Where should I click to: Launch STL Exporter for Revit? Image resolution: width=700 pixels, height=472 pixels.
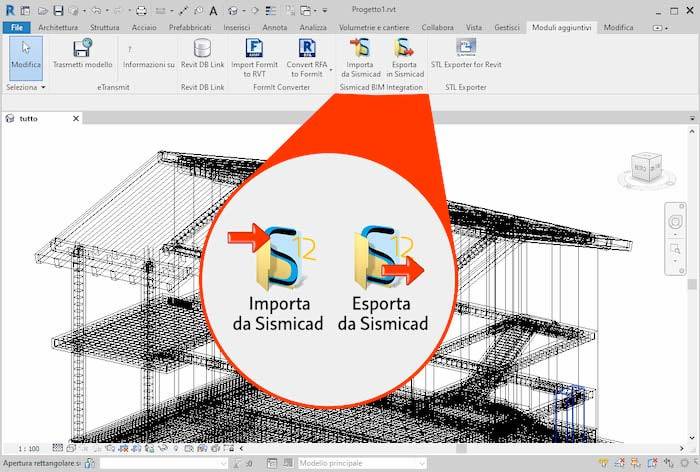coord(466,54)
